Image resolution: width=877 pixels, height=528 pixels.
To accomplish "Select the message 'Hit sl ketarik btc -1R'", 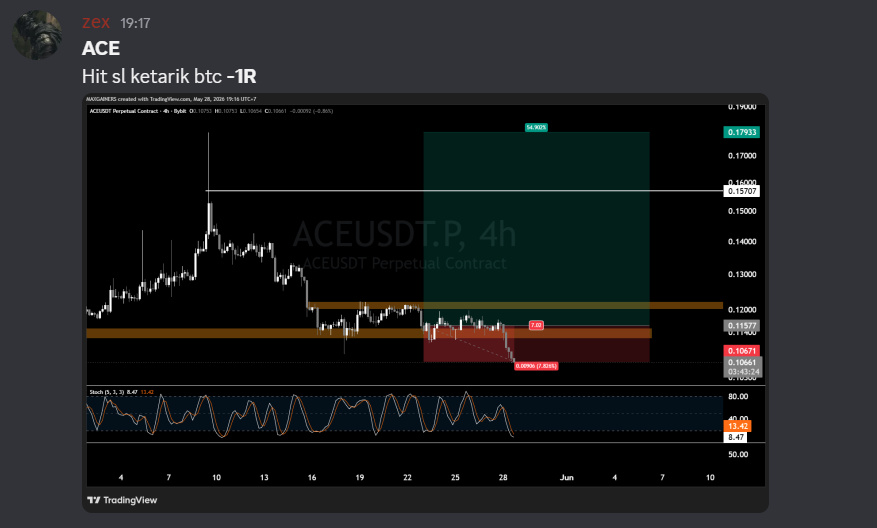I will click(169, 76).
